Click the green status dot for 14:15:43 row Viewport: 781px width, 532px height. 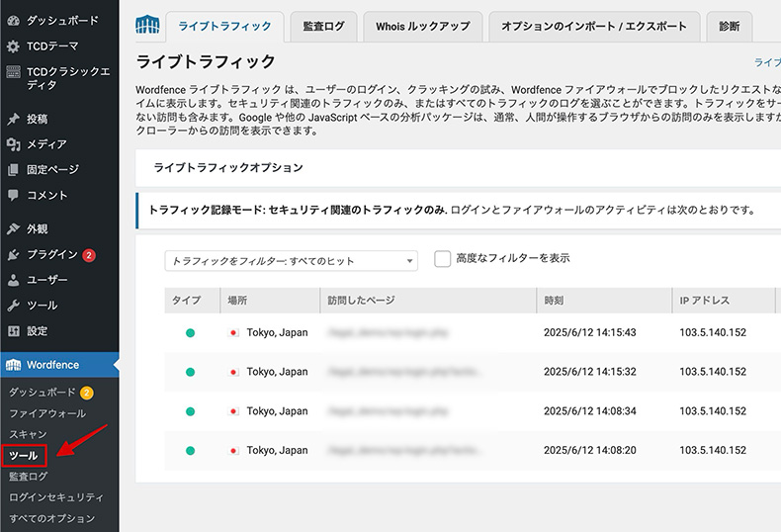coord(190,333)
